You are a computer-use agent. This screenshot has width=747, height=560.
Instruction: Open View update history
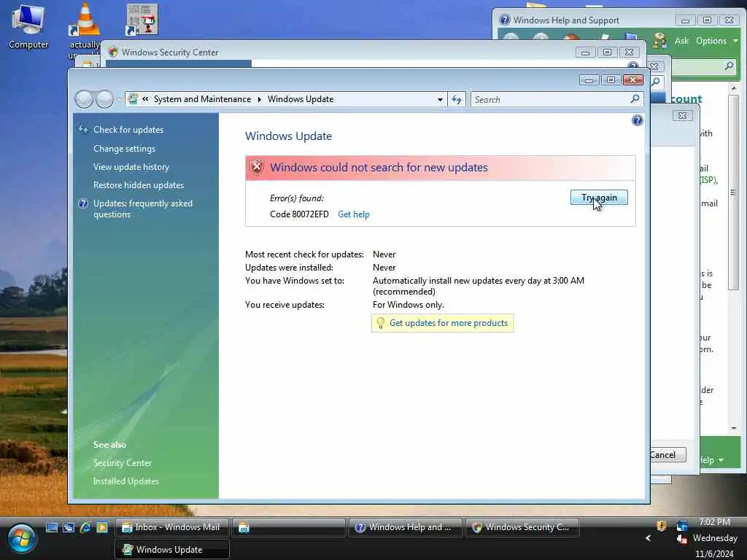131,167
